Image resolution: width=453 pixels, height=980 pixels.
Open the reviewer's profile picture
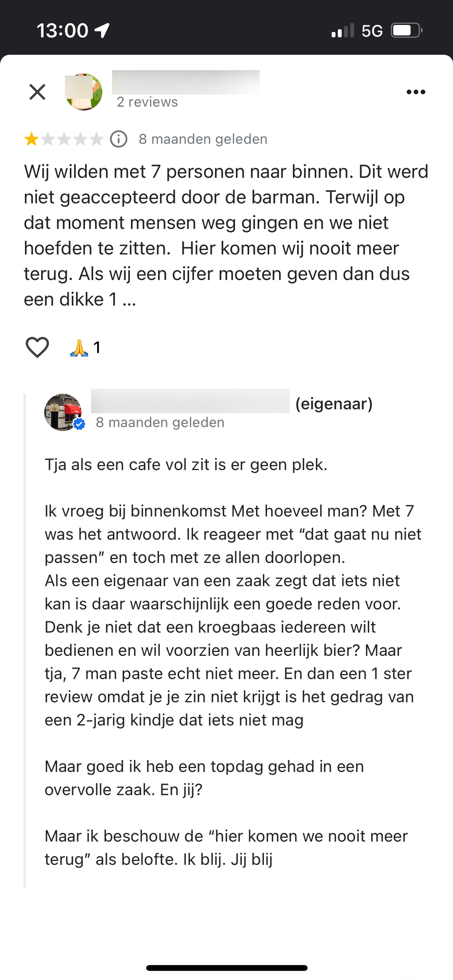tap(84, 92)
